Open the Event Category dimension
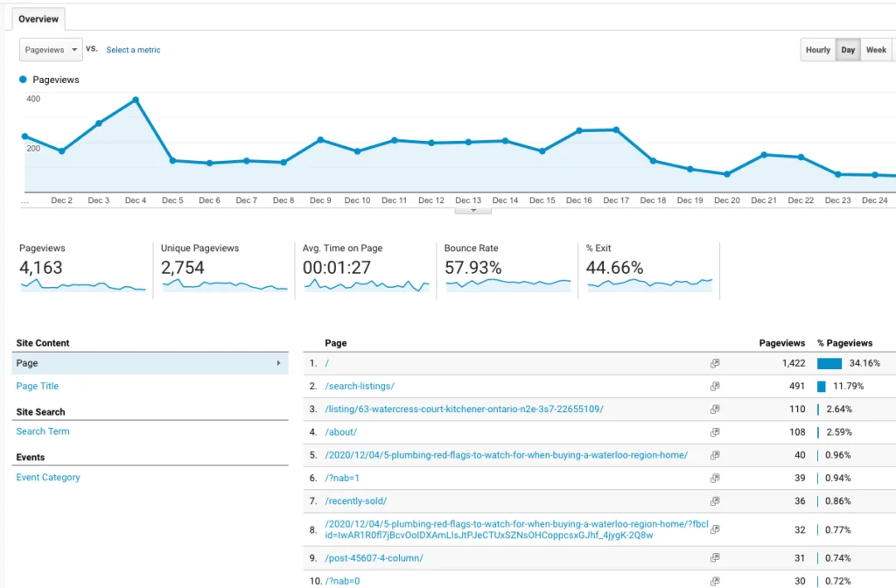 (x=48, y=477)
